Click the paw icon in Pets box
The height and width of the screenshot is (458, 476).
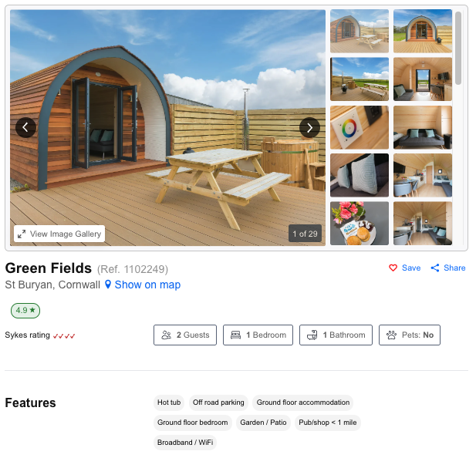point(391,335)
